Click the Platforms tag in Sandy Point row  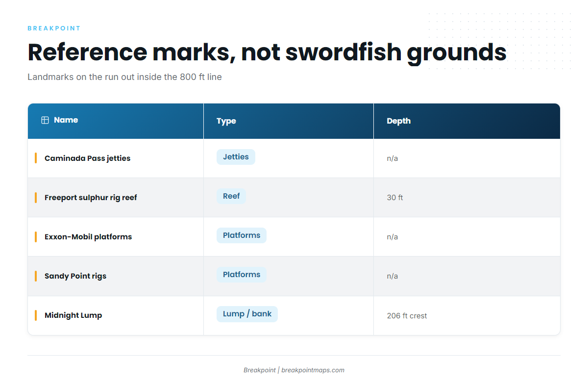coord(242,275)
